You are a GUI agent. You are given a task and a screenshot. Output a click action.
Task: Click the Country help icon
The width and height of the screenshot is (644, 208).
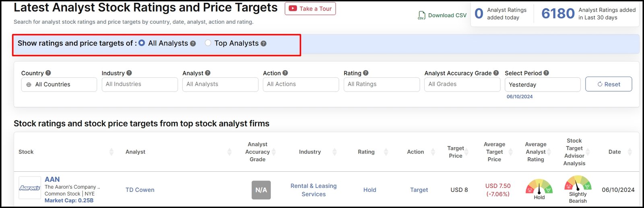point(48,73)
